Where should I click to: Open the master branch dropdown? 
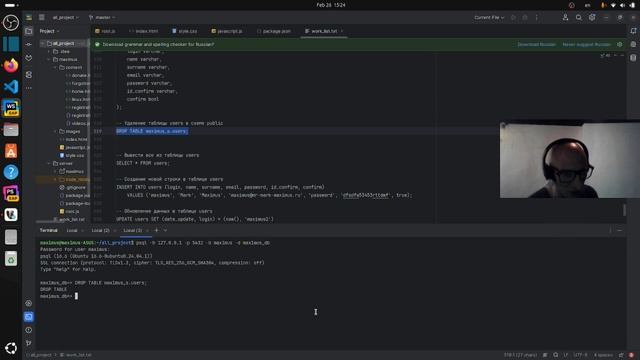102,18
